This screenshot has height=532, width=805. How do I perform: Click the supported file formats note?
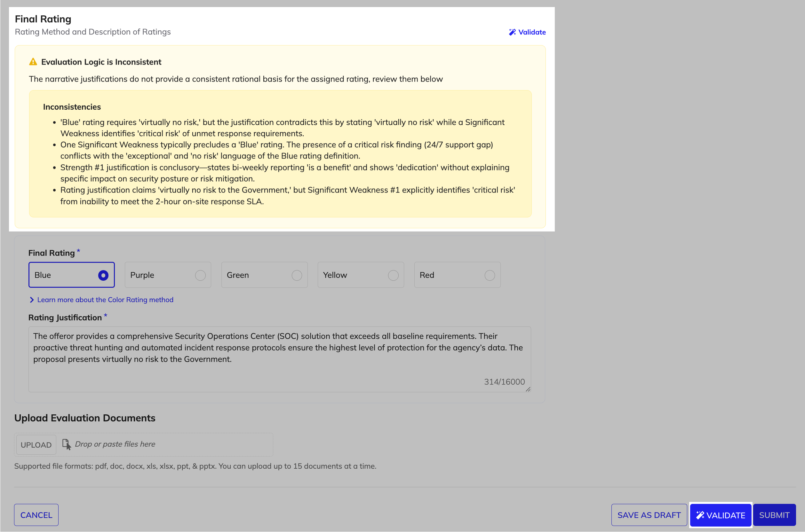(195, 466)
